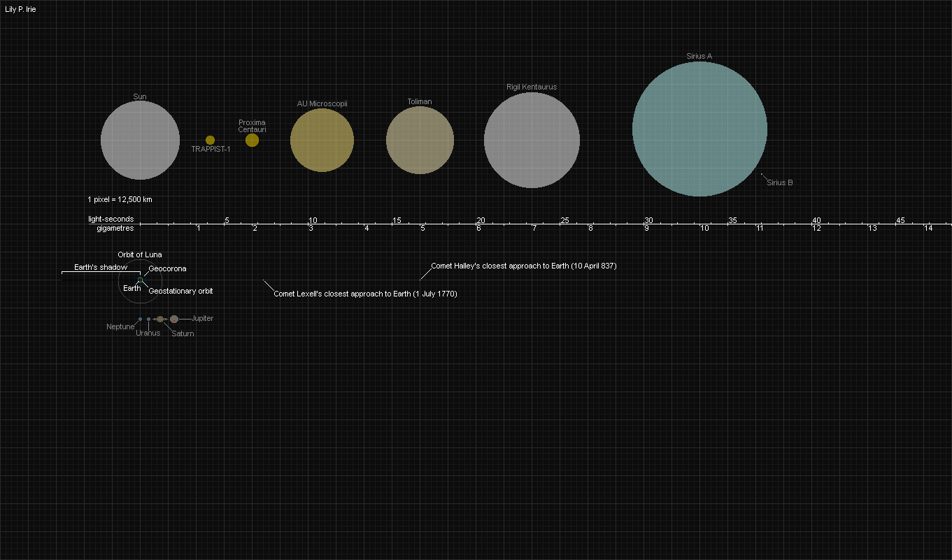952x560 pixels.
Task: Click Comet Halley's closest approach label
Action: point(524,266)
